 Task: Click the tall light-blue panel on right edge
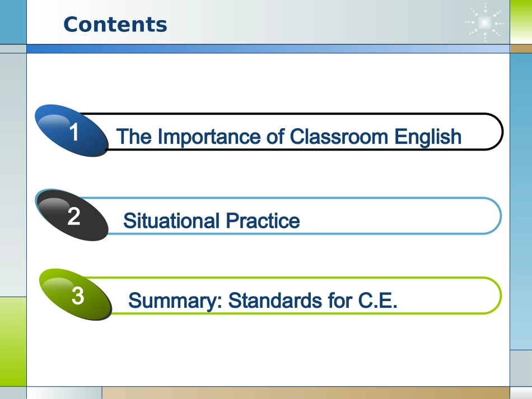521,201
